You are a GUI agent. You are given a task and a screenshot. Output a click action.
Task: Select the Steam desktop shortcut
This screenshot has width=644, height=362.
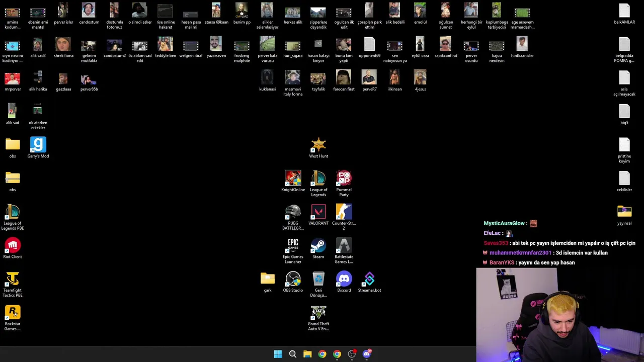point(318,249)
